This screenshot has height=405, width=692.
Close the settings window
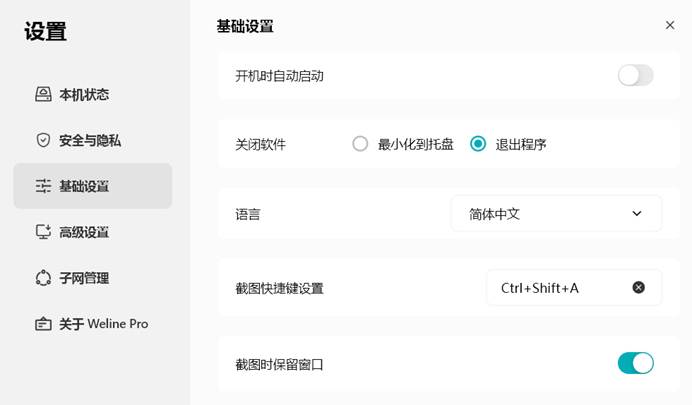670,26
